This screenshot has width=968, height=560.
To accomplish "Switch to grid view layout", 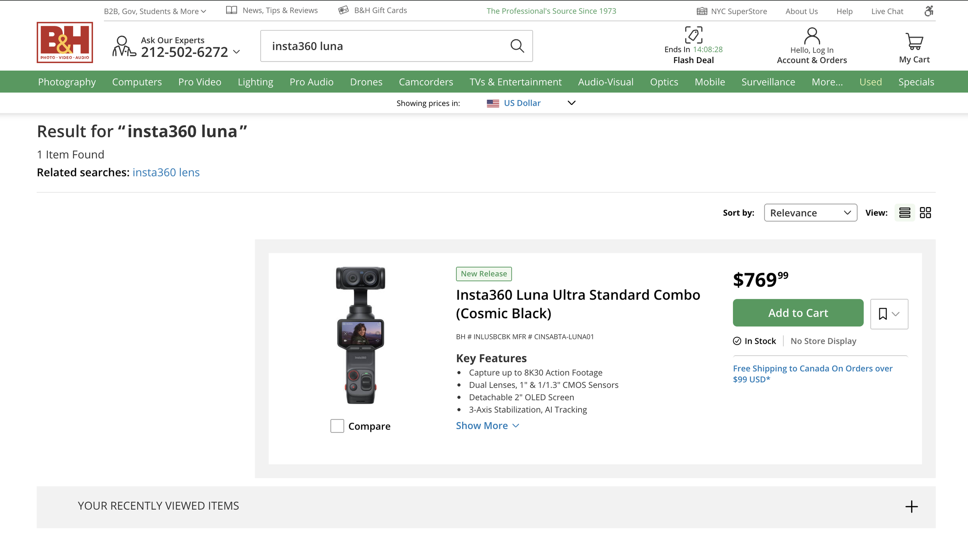I will 925,212.
